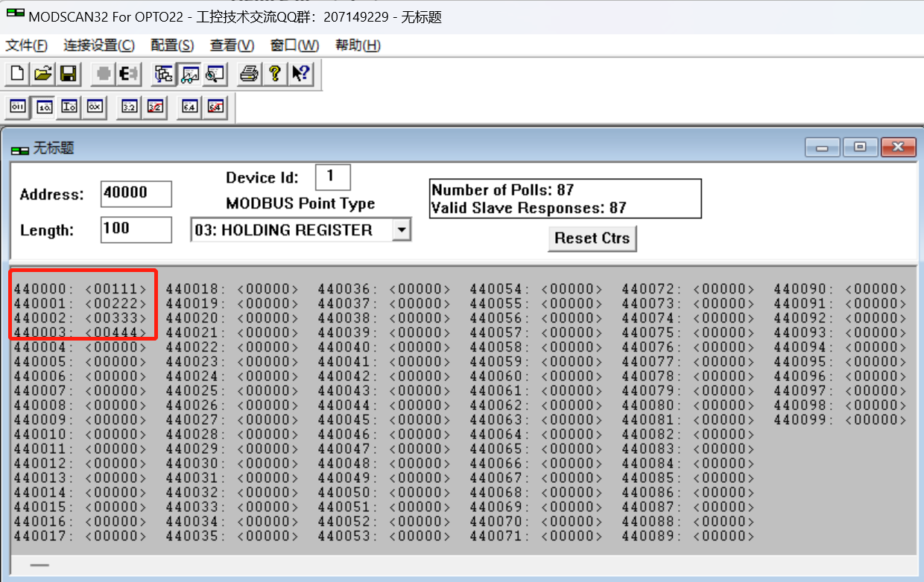Select register 440003 value 00444
The height and width of the screenshot is (582, 924).
(116, 332)
